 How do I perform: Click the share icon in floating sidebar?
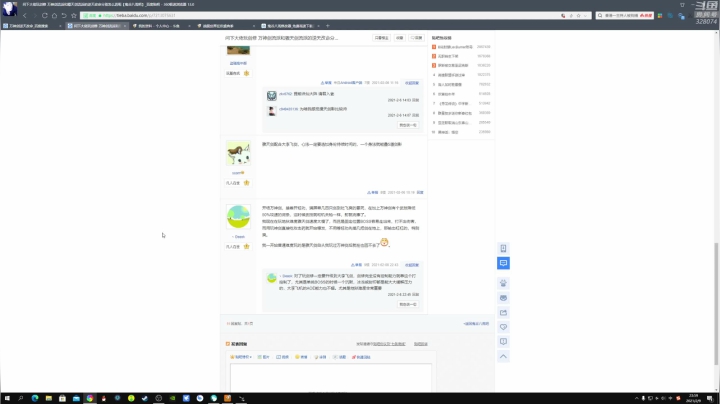503,313
